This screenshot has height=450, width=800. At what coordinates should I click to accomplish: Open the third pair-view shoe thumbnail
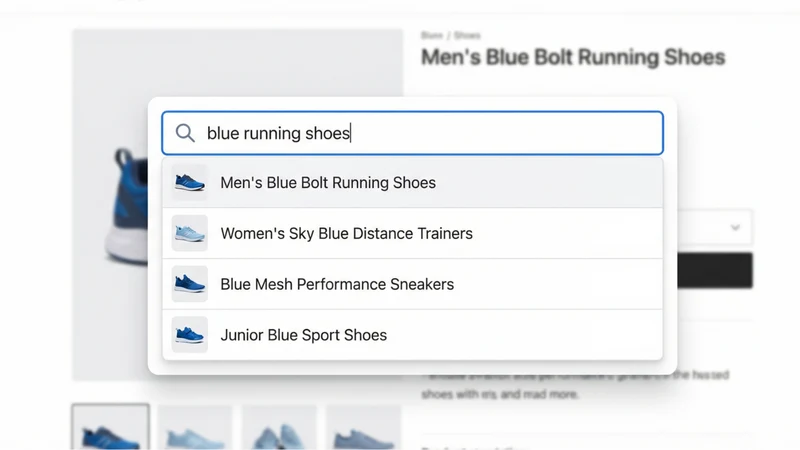coord(279,428)
